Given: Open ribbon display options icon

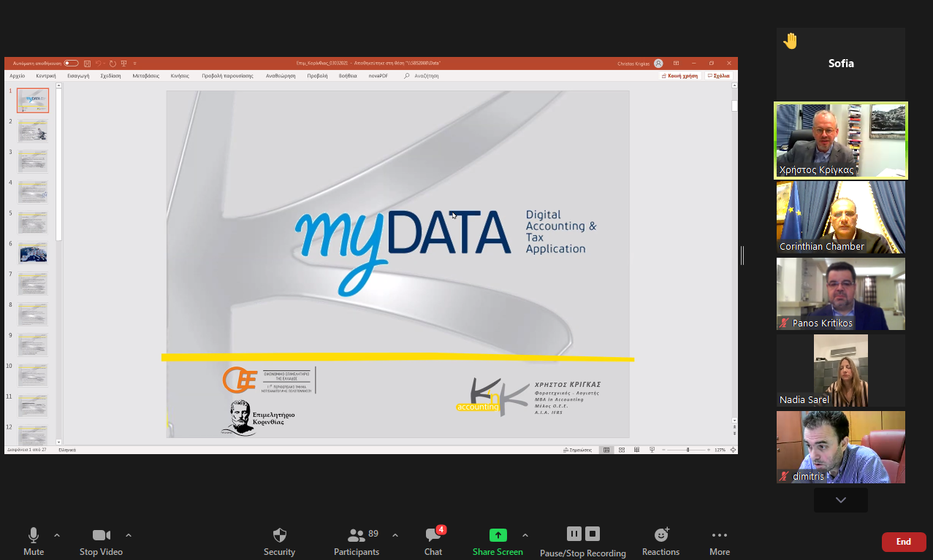Looking at the screenshot, I should coord(676,64).
